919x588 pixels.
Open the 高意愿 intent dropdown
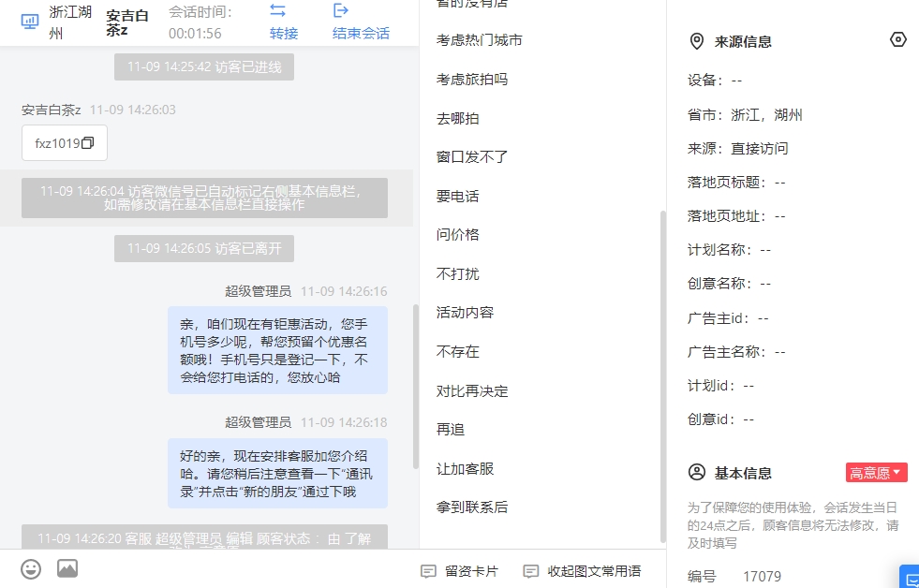click(x=876, y=473)
